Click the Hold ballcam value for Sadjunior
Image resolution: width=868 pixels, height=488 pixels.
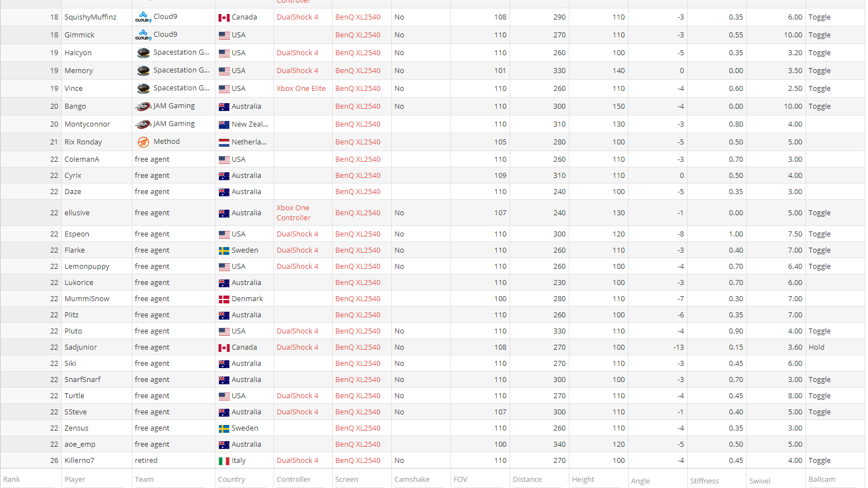[817, 347]
